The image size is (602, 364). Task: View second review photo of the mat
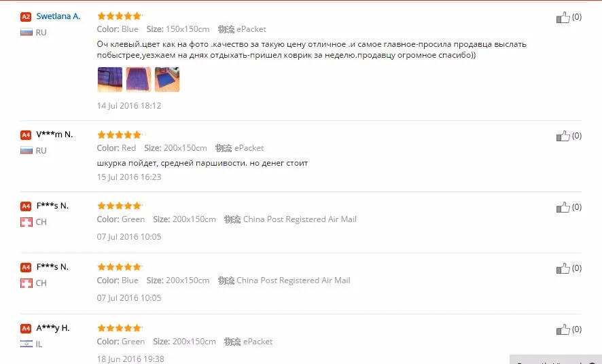point(139,79)
